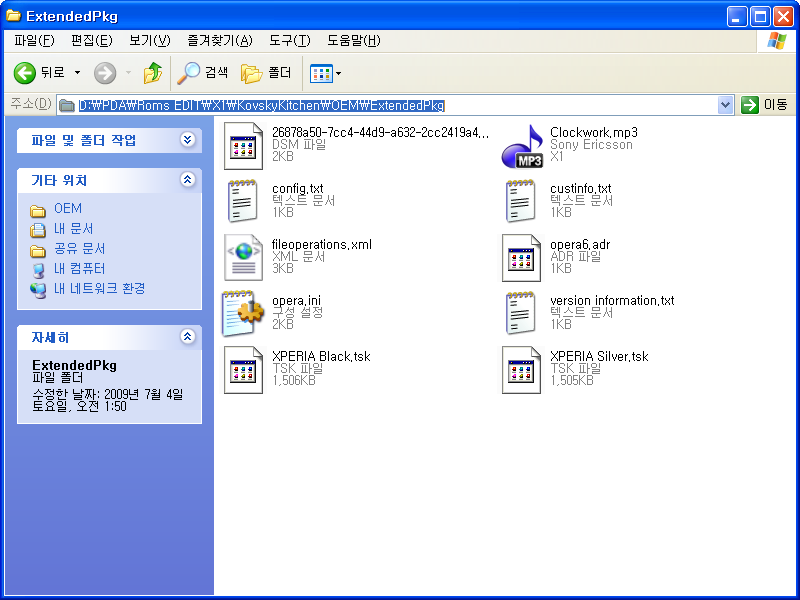The image size is (800, 600).
Task: Open the Clockwork.mp3 Sony Ericsson audio file
Action: coord(524,145)
